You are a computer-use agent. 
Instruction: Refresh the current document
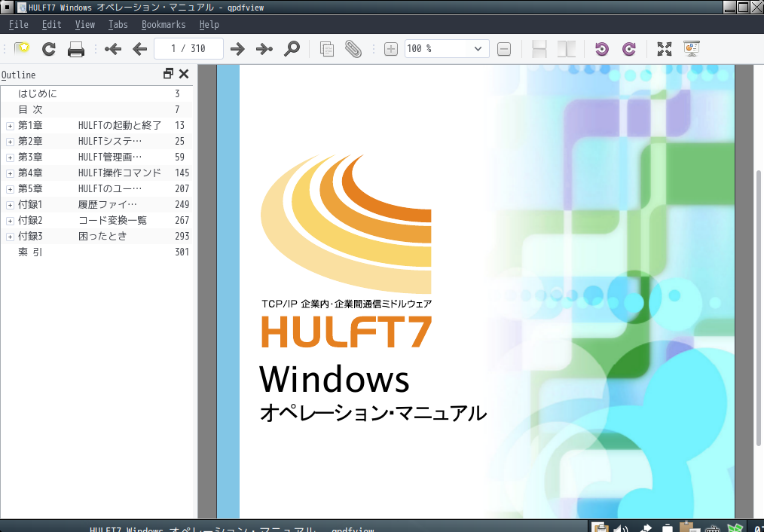(49, 49)
